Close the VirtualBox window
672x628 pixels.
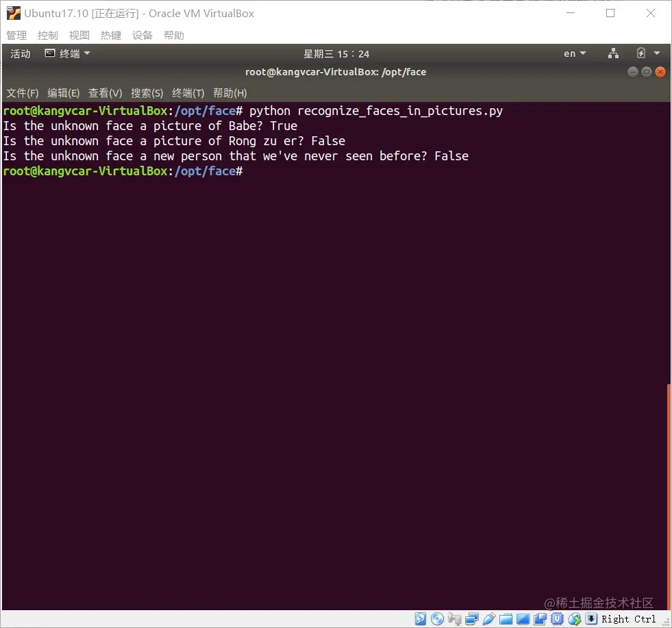(x=651, y=13)
